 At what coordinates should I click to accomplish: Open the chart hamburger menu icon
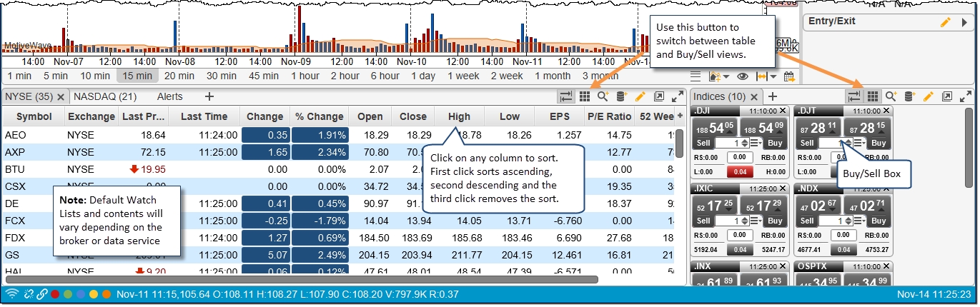696,76
